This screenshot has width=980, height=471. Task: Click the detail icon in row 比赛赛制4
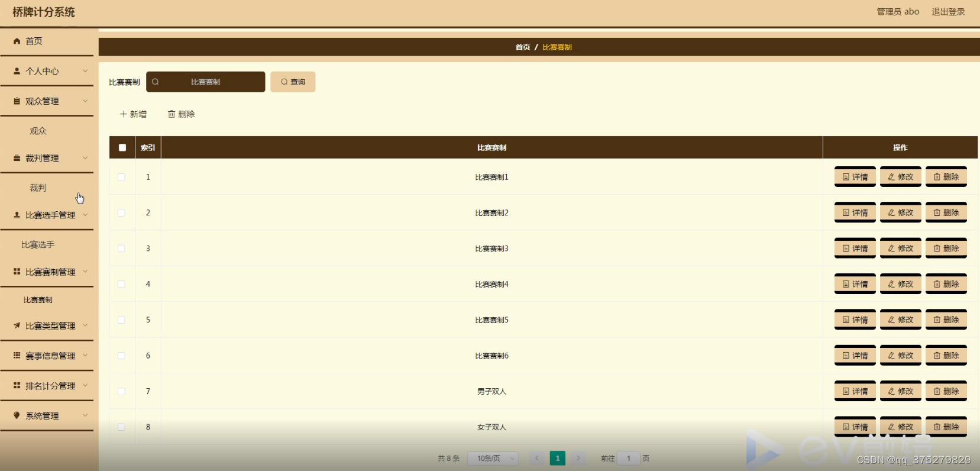846,284
